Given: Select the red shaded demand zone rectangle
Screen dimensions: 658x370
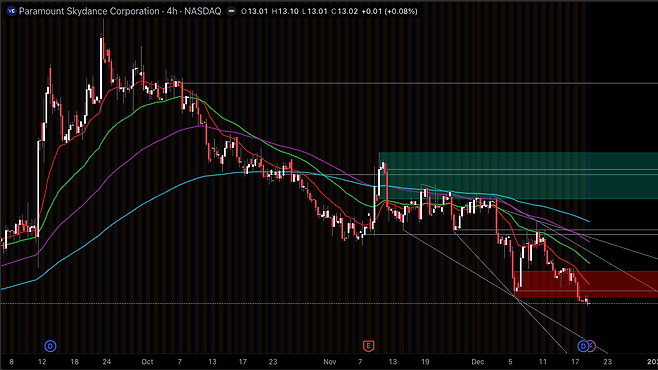Looking at the screenshot, I should click(x=586, y=284).
